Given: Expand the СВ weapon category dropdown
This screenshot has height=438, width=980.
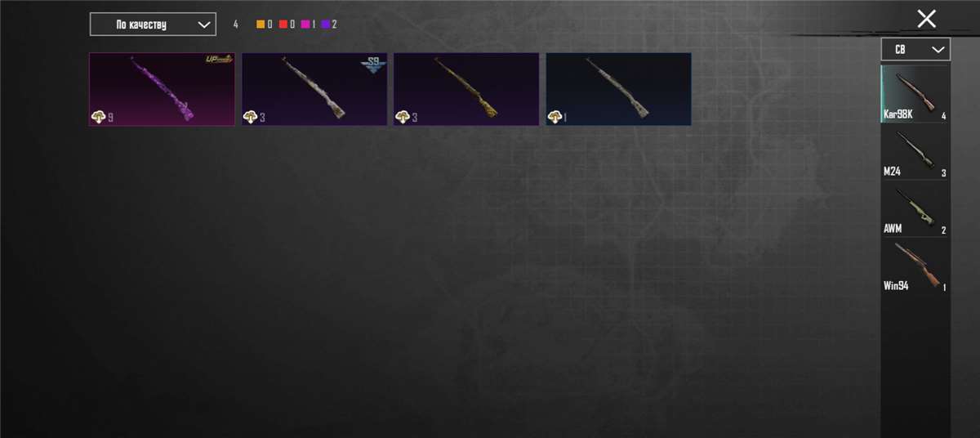Looking at the screenshot, I should 915,49.
